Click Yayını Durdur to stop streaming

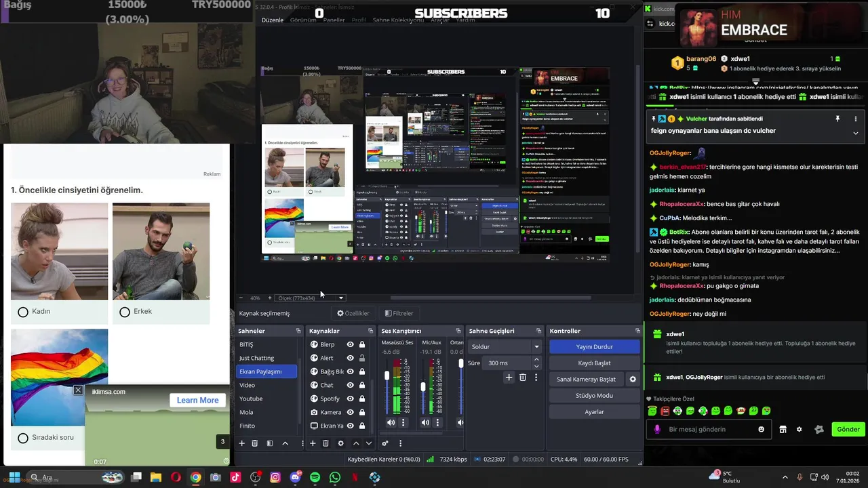coord(594,346)
